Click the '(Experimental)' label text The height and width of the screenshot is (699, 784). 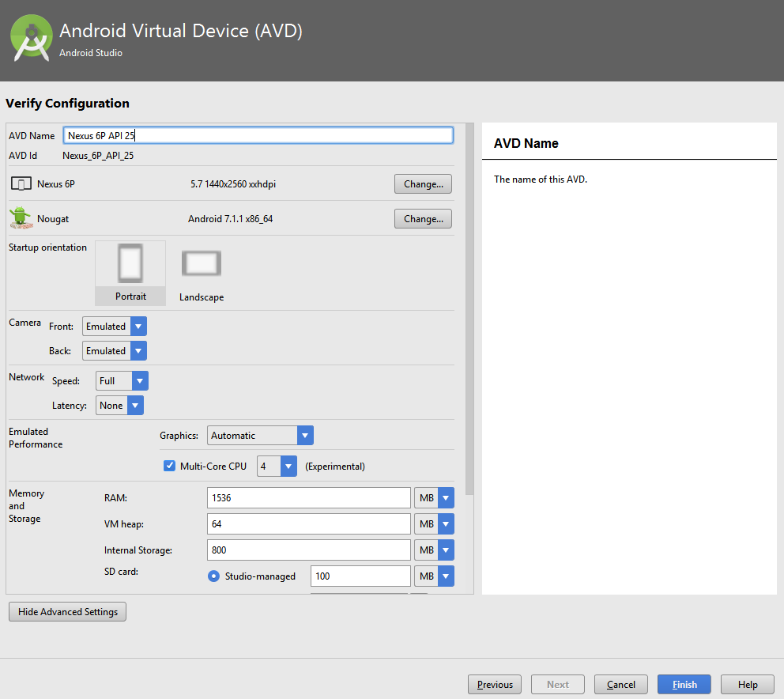(x=335, y=467)
